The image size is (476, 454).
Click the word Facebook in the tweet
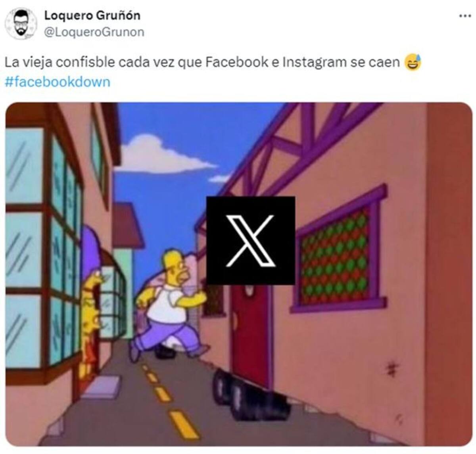236,63
